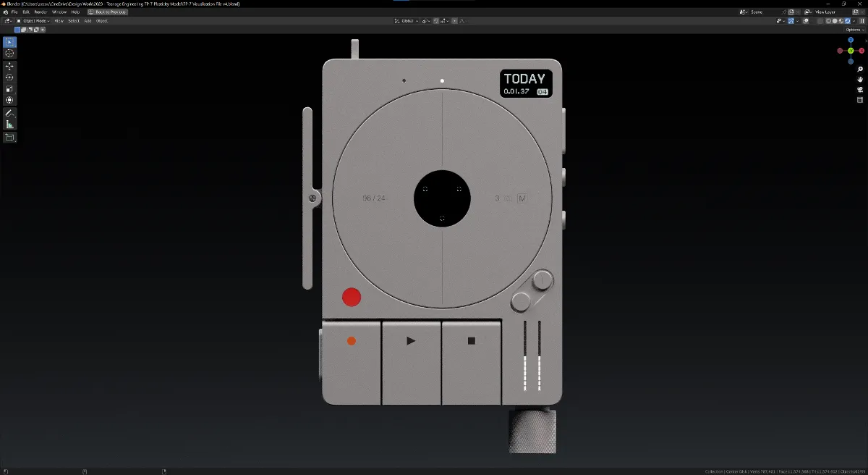Open the Render menu
The height and width of the screenshot is (475, 868).
coord(41,12)
